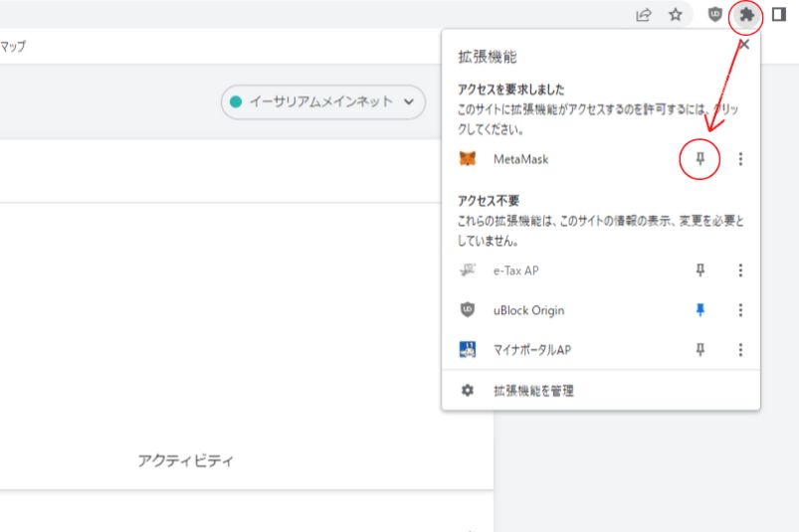Close the 拡張機能 popup panel
This screenshot has width=799, height=532.
(744, 45)
